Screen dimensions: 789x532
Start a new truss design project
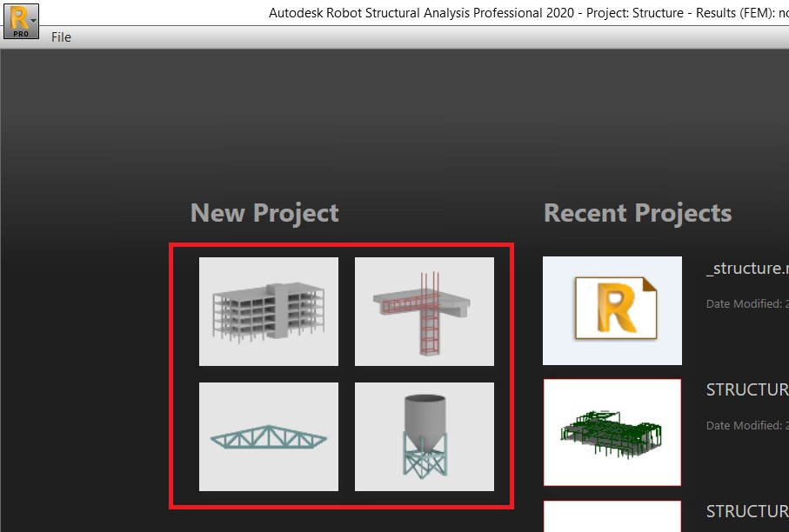coord(269,436)
